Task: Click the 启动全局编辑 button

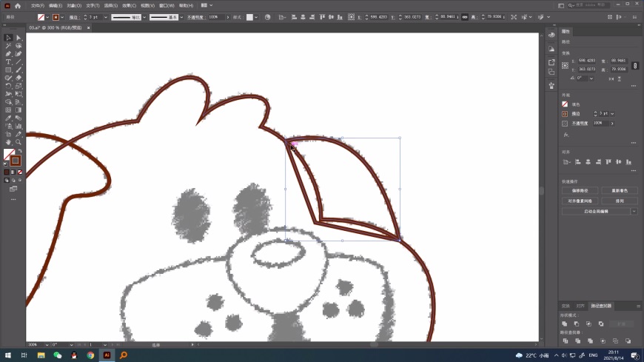Action: [596, 211]
